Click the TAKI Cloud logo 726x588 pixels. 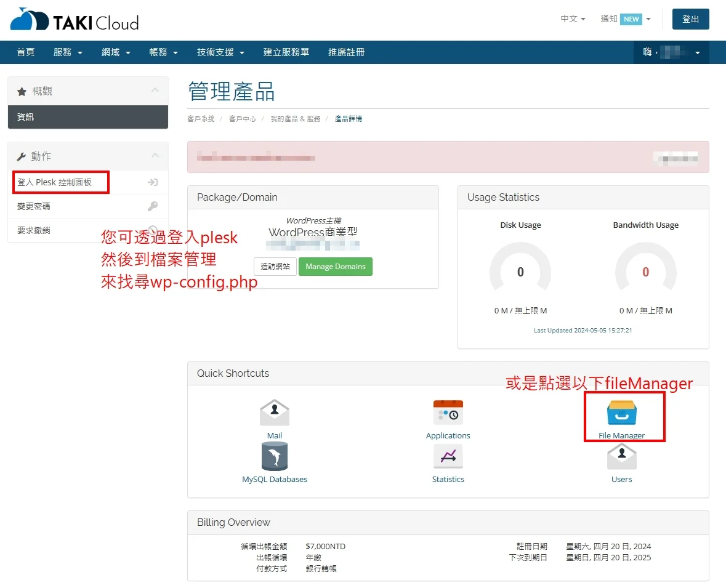[75, 20]
